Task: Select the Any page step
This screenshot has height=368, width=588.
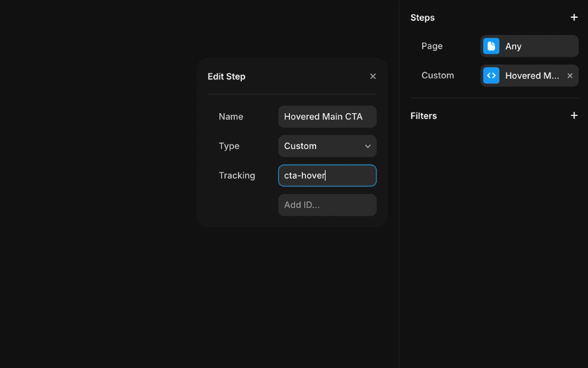Action: 529,46
